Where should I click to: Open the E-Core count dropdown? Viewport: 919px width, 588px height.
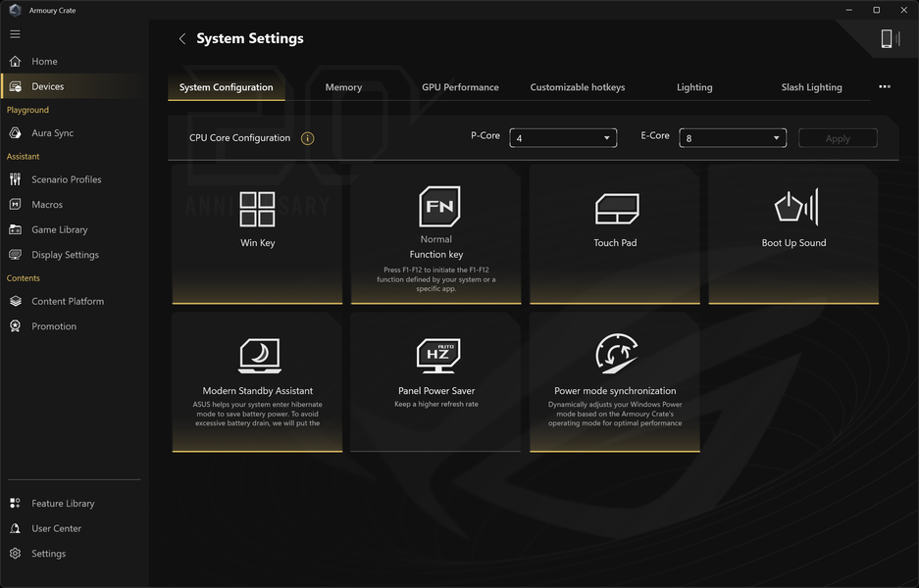pos(733,138)
